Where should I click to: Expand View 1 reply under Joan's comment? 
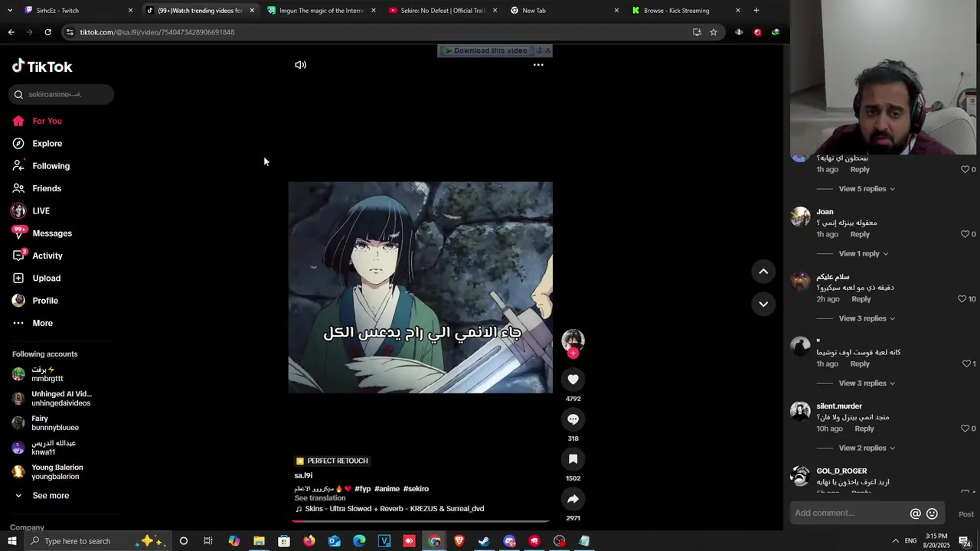click(x=863, y=253)
